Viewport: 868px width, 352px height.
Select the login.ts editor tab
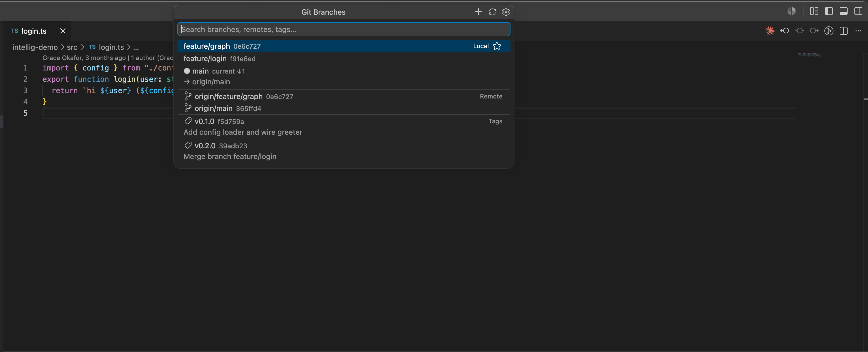coord(37,31)
